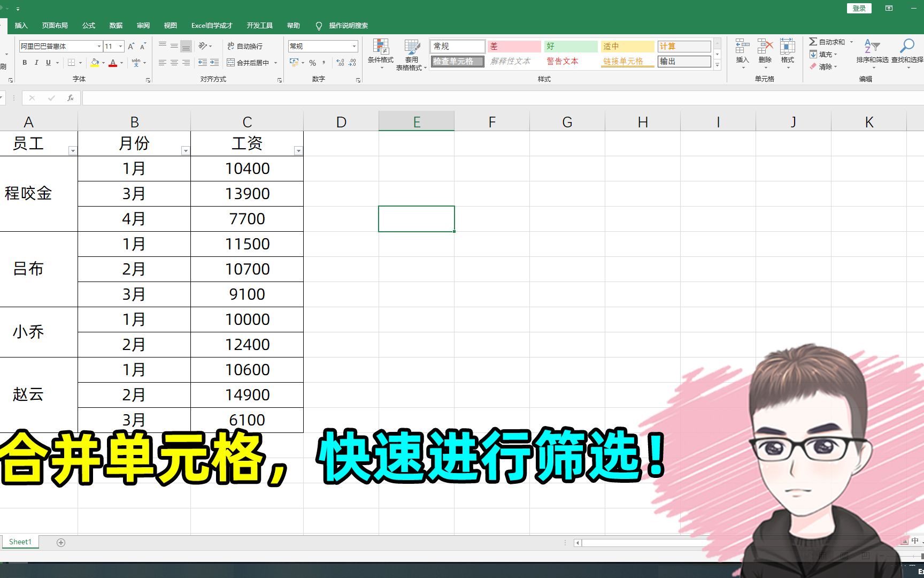Click the Insert Function fx button
924x578 pixels.
pyautogui.click(x=70, y=98)
